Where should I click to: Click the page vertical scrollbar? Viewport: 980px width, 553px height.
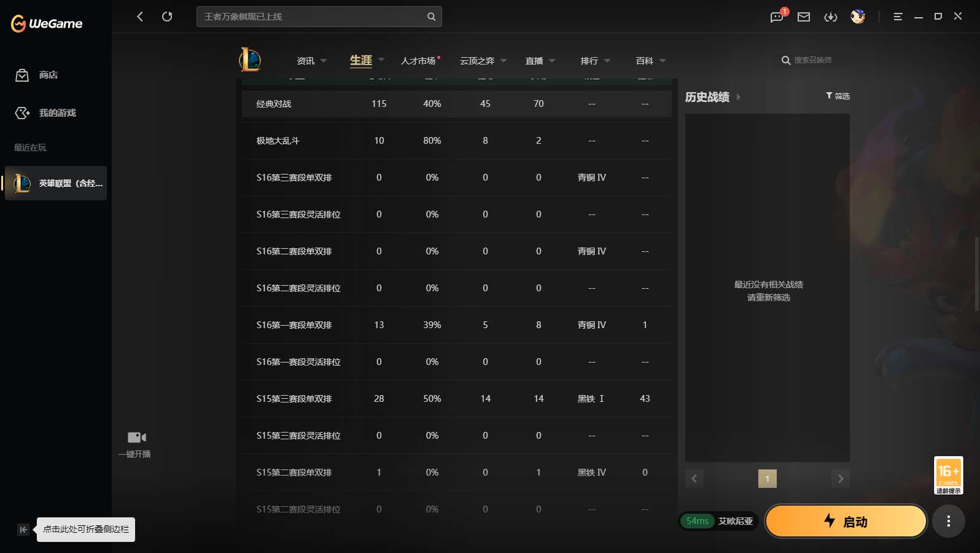pyautogui.click(x=977, y=273)
